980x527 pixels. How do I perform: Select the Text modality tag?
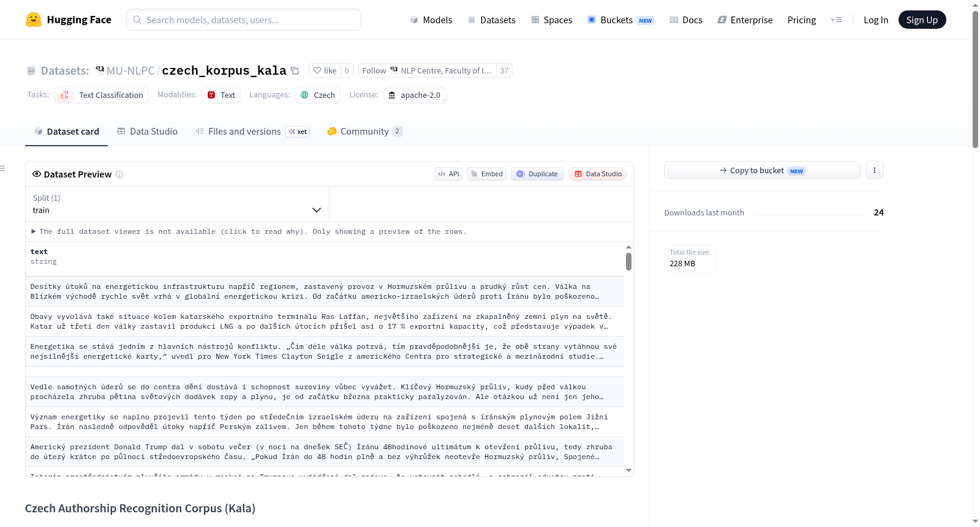pos(221,95)
